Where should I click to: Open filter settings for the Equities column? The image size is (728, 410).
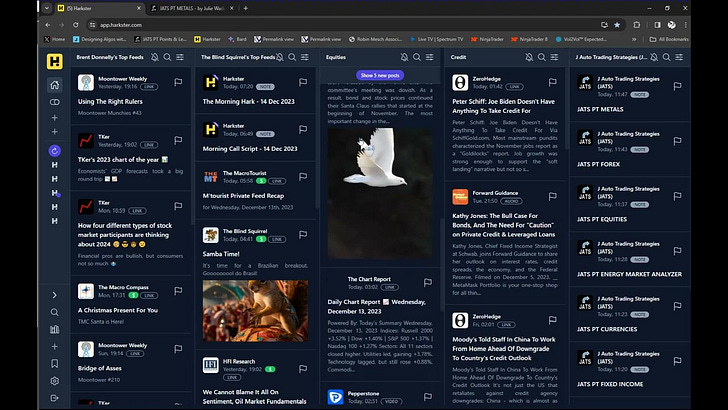point(429,57)
